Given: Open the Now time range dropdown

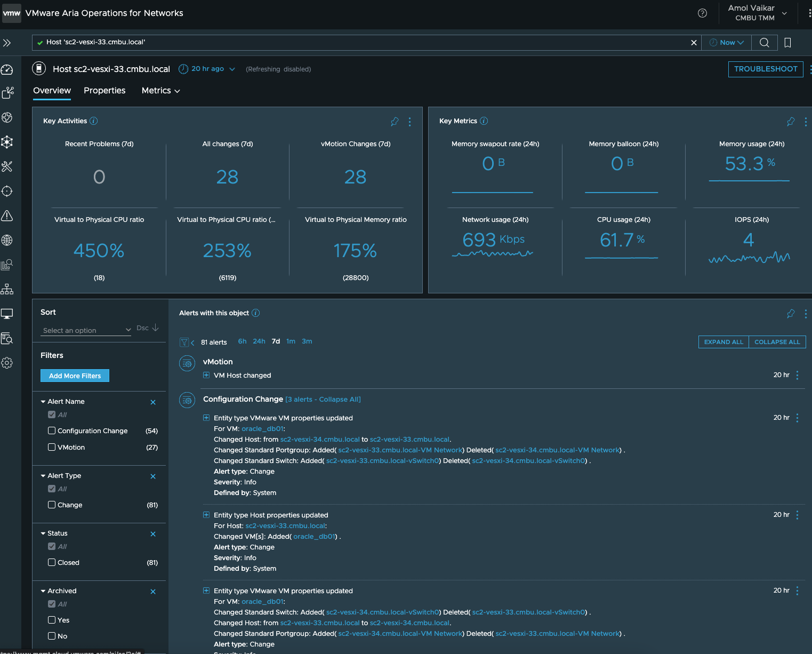Looking at the screenshot, I should click(x=727, y=43).
